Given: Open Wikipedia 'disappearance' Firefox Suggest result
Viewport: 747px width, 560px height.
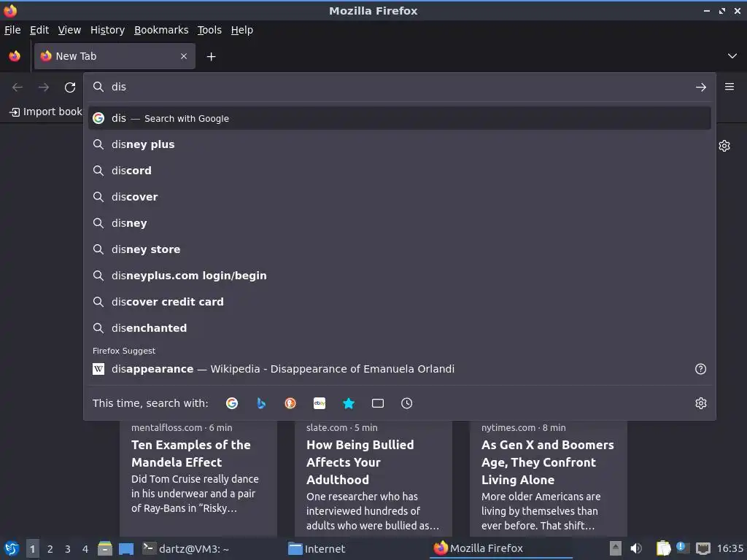Looking at the screenshot, I should 391,369.
